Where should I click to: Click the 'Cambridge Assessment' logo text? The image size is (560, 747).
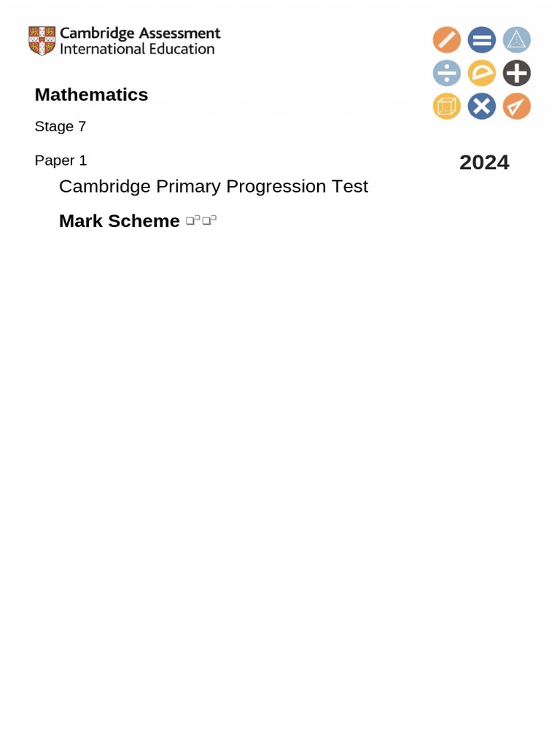point(139,33)
